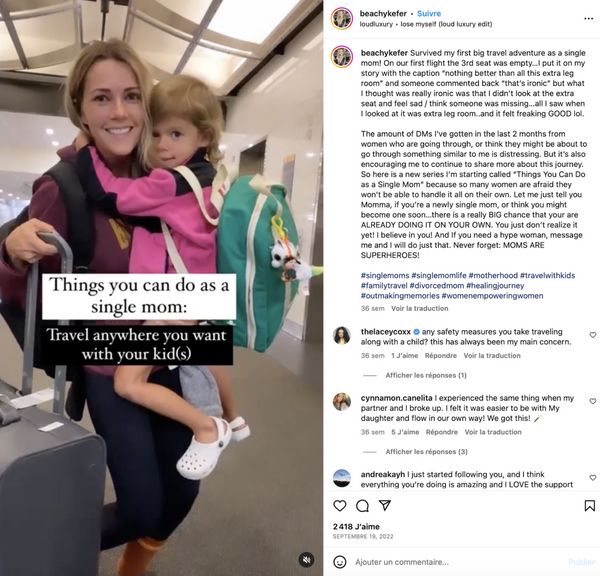Open the three-dot more options menu

point(589,18)
